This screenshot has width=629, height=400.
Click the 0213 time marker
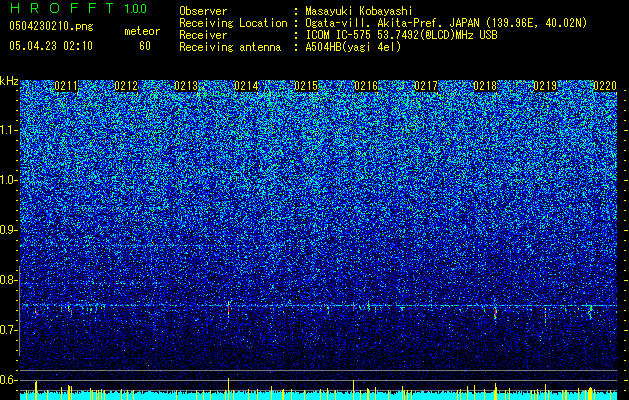tap(186, 86)
